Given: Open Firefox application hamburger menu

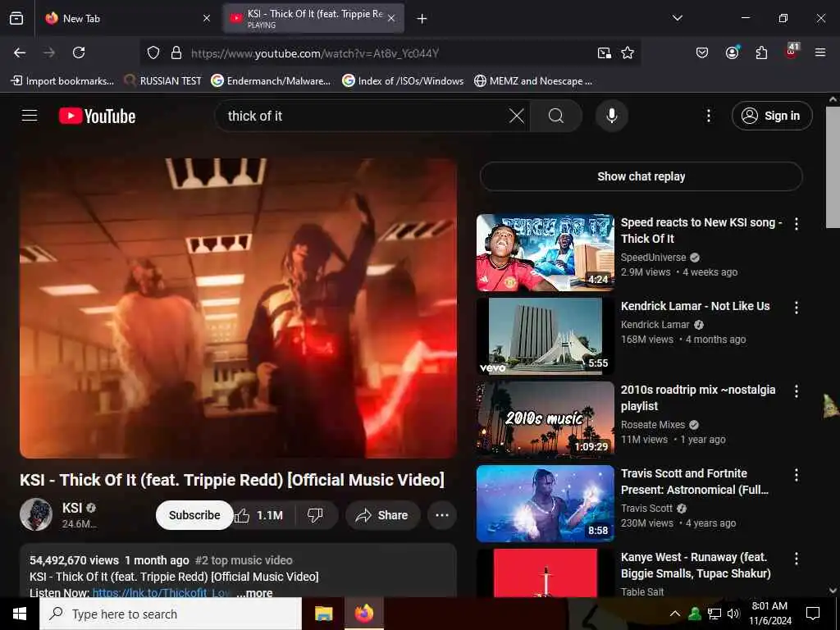Looking at the screenshot, I should tap(820, 52).
